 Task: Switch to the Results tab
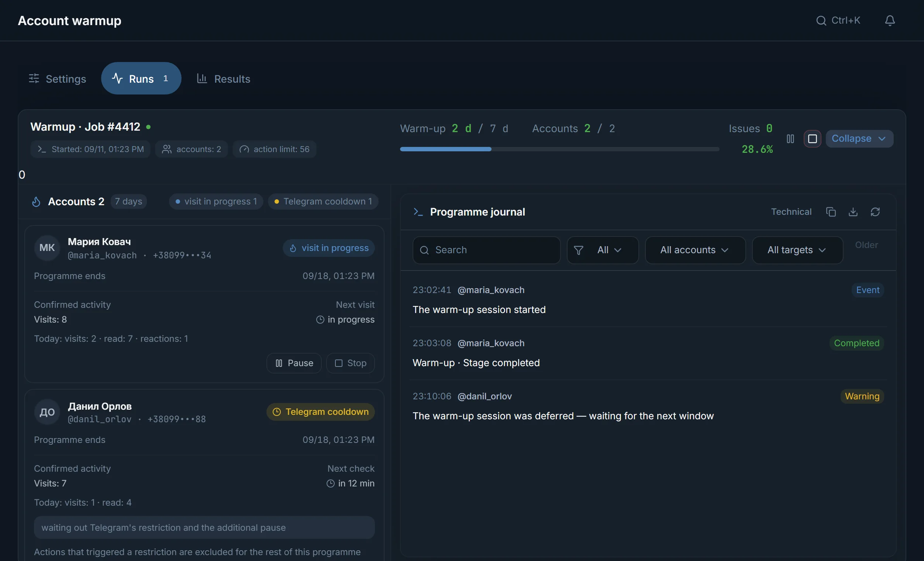(224, 78)
